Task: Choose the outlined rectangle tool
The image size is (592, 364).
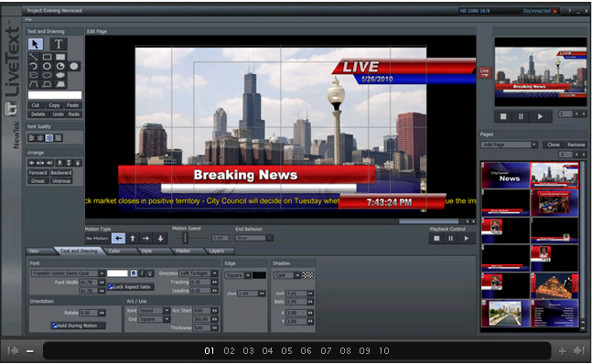Action: click(47, 58)
